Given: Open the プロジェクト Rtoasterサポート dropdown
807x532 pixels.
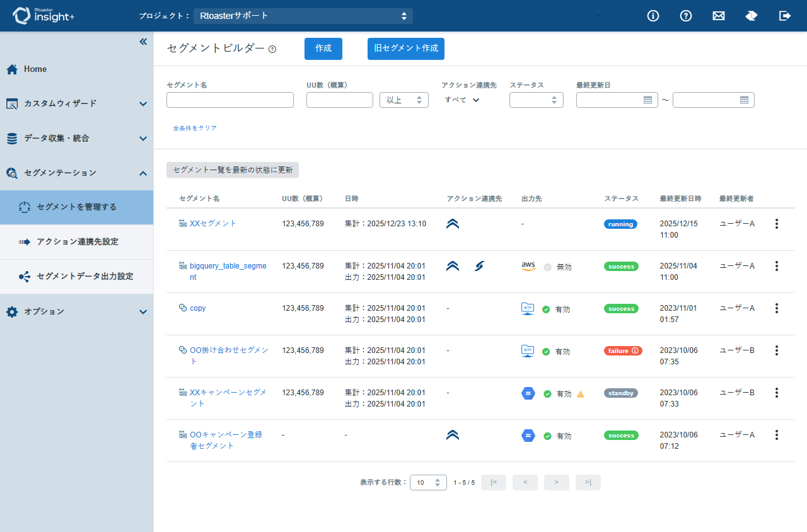Looking at the screenshot, I should click(x=303, y=16).
